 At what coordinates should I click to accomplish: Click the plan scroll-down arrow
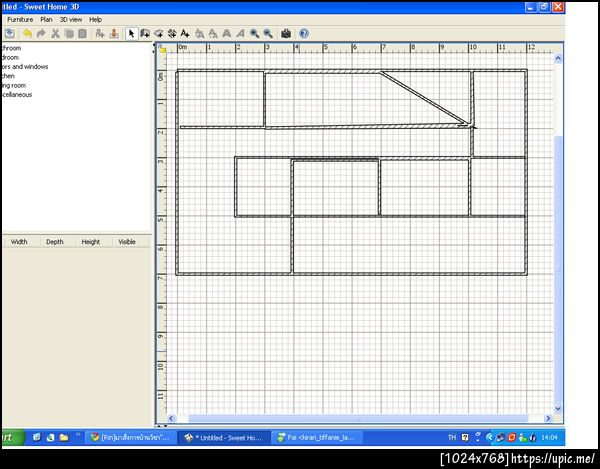pyautogui.click(x=558, y=409)
